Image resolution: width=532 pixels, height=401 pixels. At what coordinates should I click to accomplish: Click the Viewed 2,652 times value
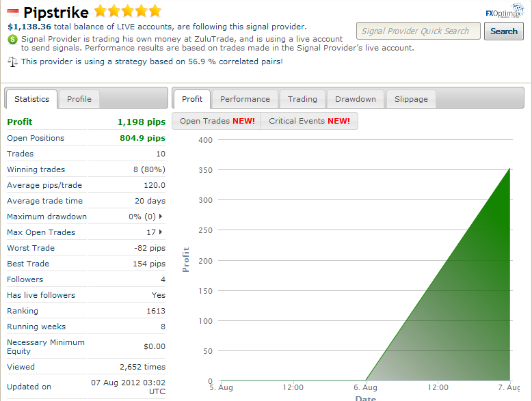(x=142, y=367)
